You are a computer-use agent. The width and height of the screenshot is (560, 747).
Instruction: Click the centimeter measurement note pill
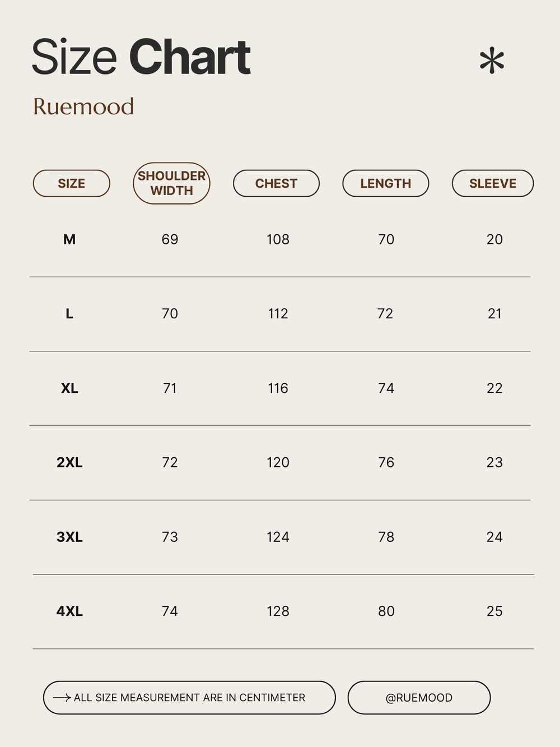(x=189, y=698)
